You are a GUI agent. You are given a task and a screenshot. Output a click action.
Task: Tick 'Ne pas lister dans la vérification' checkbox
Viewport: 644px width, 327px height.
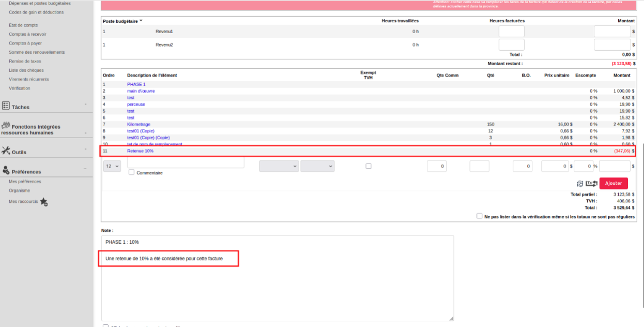coord(480,216)
